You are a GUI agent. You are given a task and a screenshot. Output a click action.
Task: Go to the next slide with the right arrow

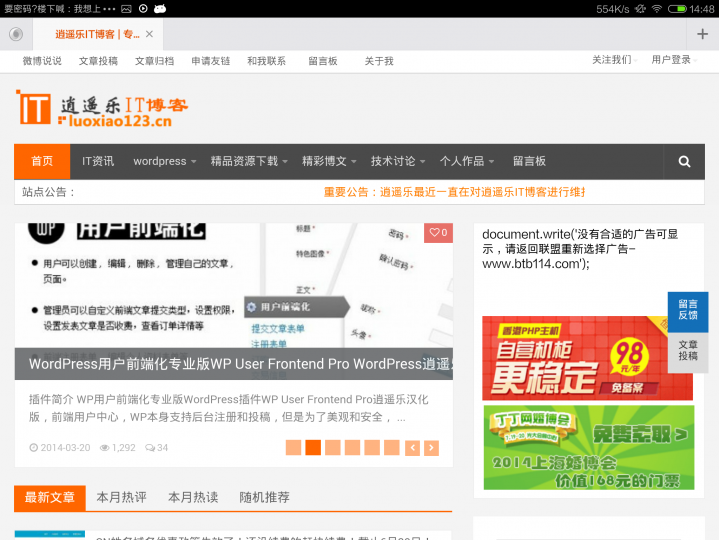tap(431, 448)
